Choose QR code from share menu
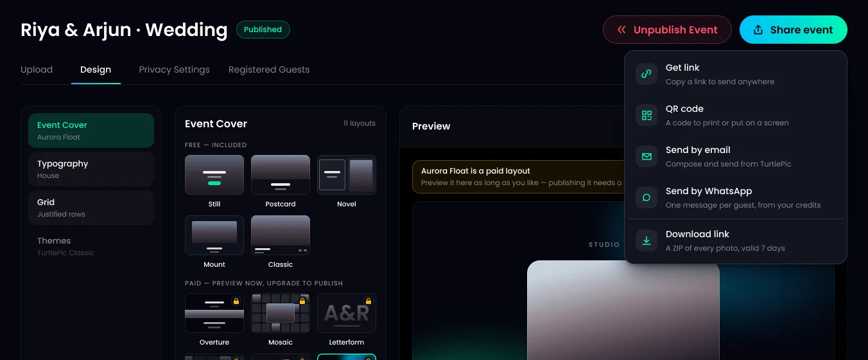This screenshot has width=868, height=360. (x=736, y=115)
